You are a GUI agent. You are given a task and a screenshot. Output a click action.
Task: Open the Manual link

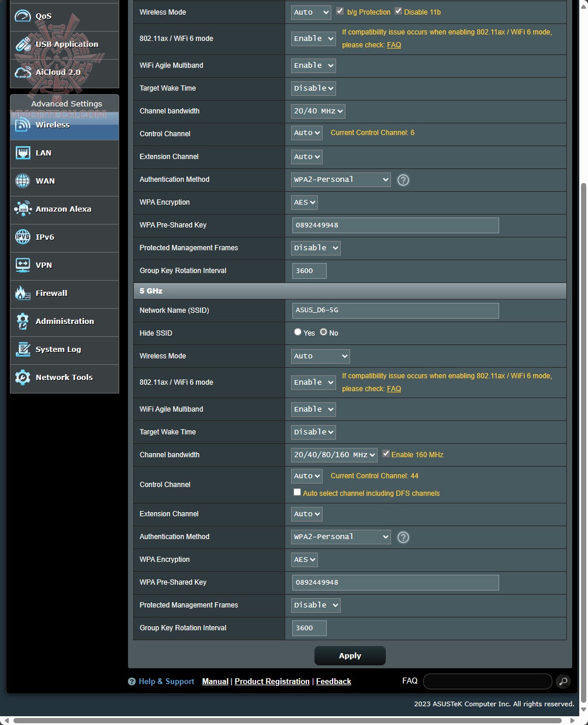215,682
